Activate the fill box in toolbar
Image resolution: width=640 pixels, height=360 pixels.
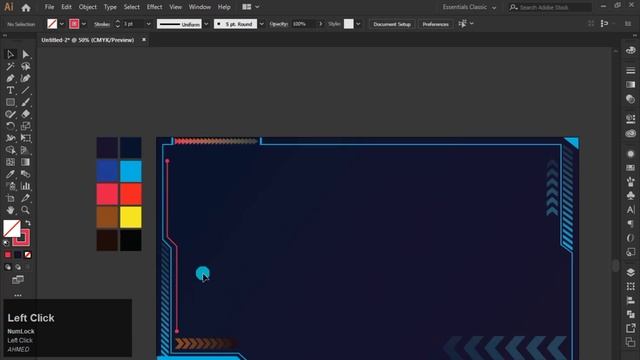11,228
